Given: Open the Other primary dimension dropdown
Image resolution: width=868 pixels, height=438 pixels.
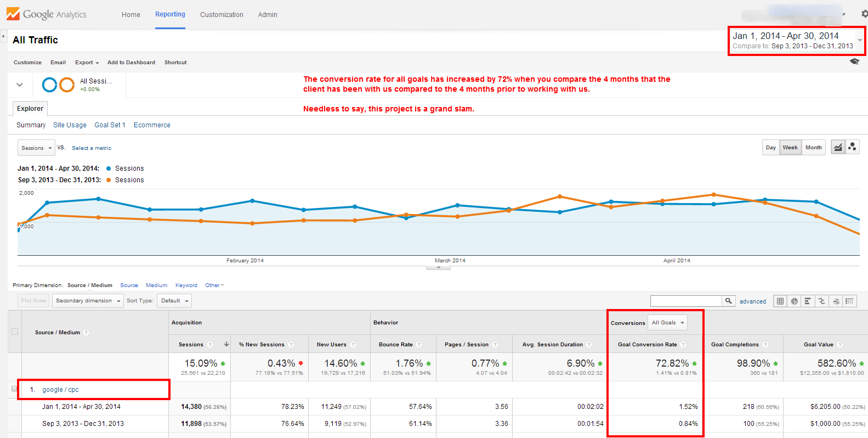Looking at the screenshot, I should point(214,285).
